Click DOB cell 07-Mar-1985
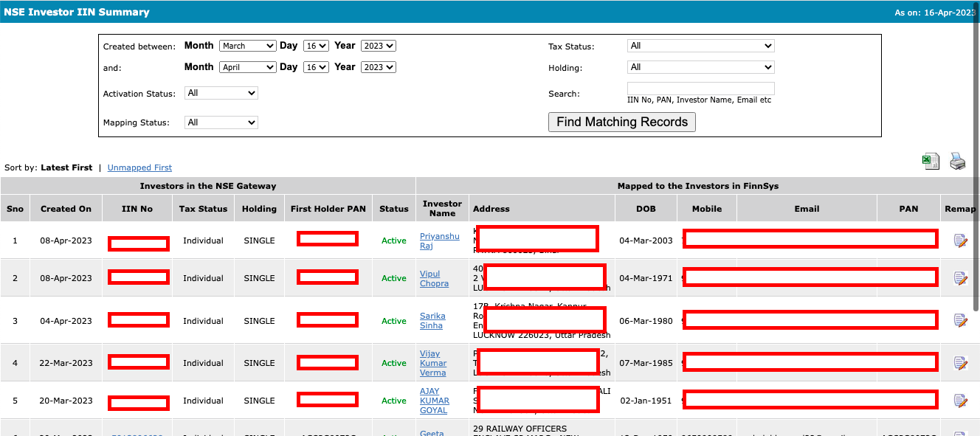The height and width of the screenshot is (436, 980). [x=646, y=363]
